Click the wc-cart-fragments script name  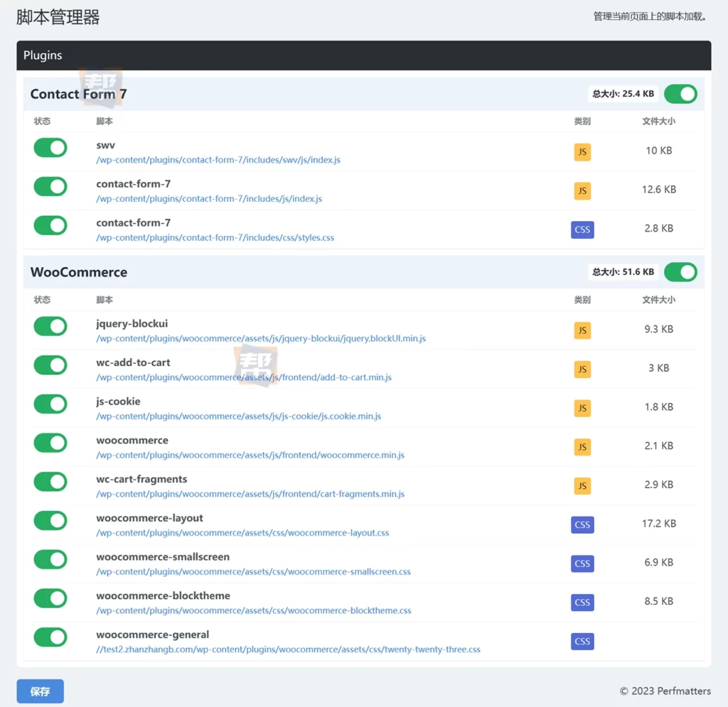click(141, 479)
